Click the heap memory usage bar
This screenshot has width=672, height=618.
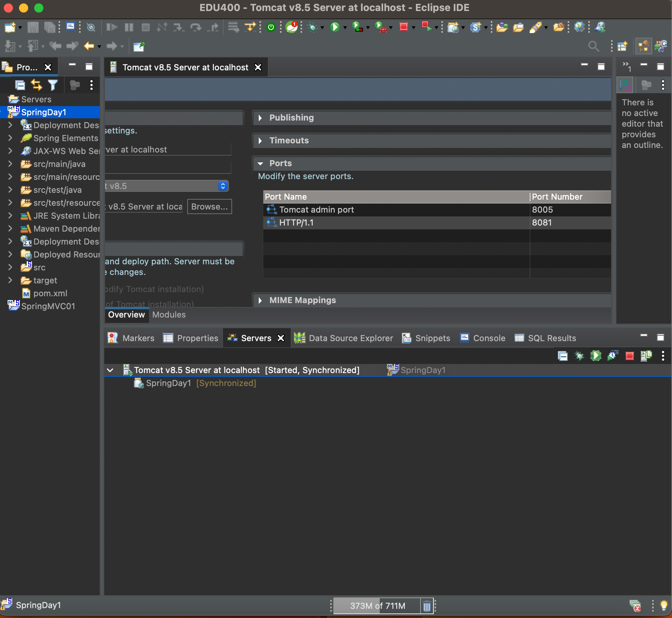[377, 606]
